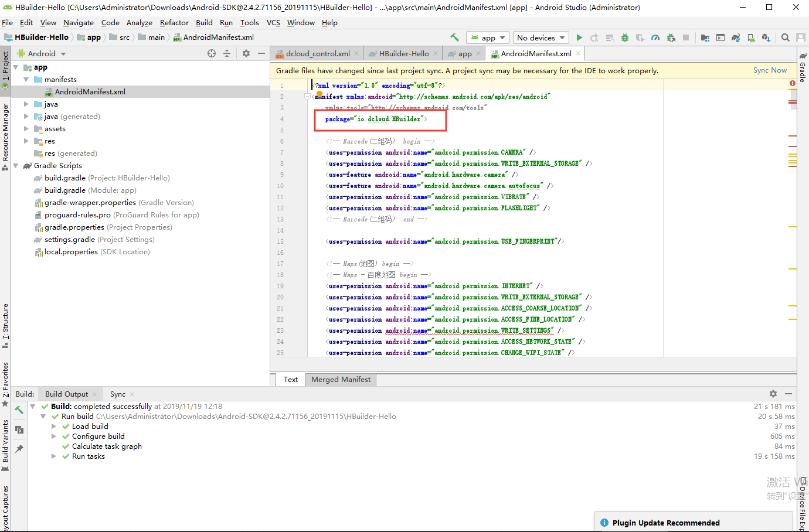Hide the Project panel with the minimize icon
The height and width of the screenshot is (532, 809).
[261, 53]
